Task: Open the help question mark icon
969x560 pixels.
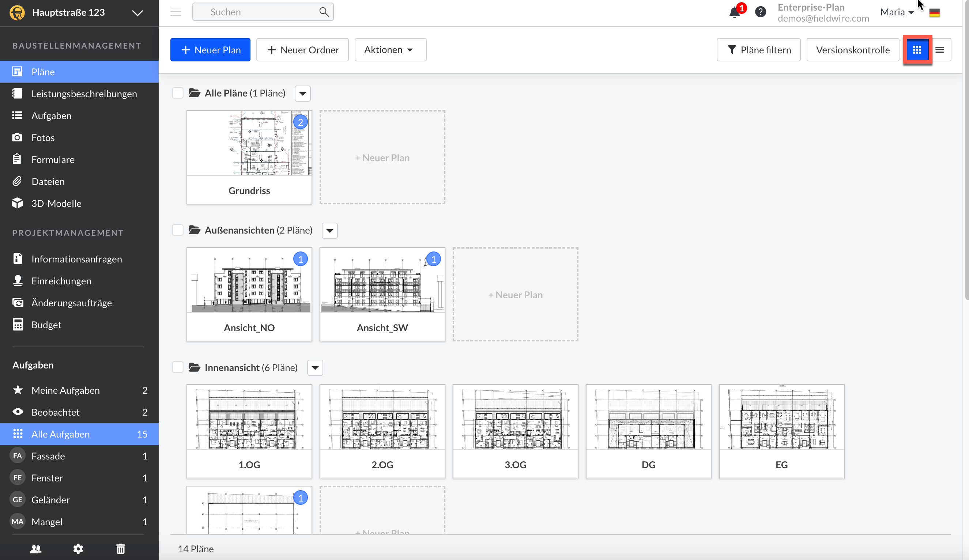Action: click(x=760, y=12)
